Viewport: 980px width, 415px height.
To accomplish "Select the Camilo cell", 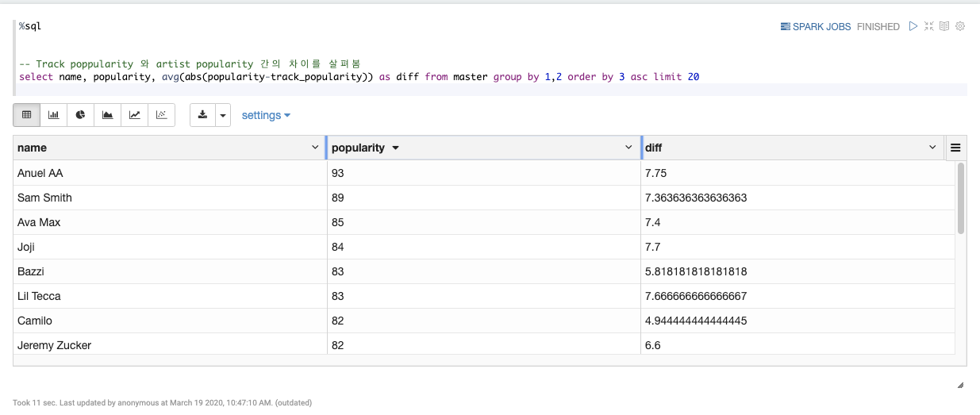I will pyautogui.click(x=170, y=321).
